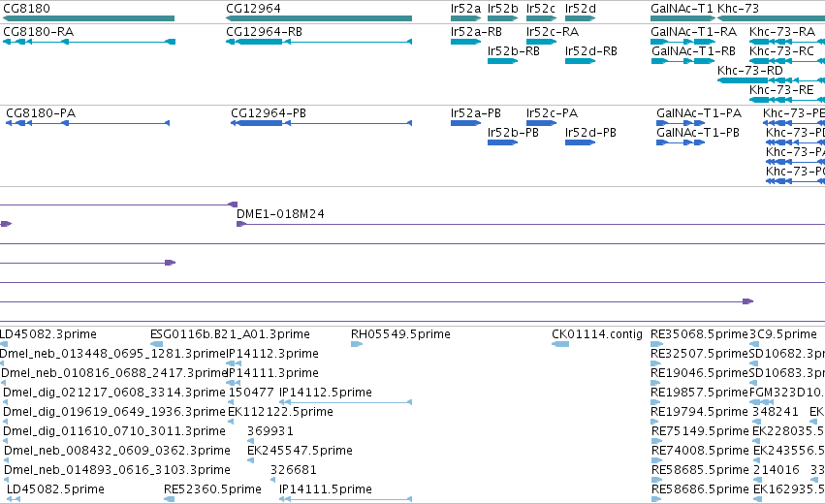
Task: Open the RH05549.5prime EST label
Action: point(400,334)
